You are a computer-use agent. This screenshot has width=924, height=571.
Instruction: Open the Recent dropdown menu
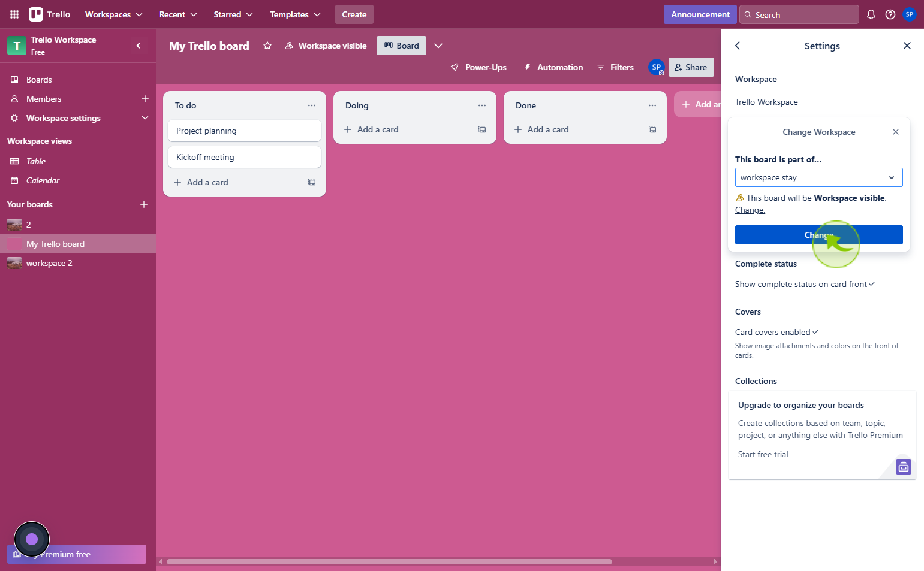click(x=178, y=14)
